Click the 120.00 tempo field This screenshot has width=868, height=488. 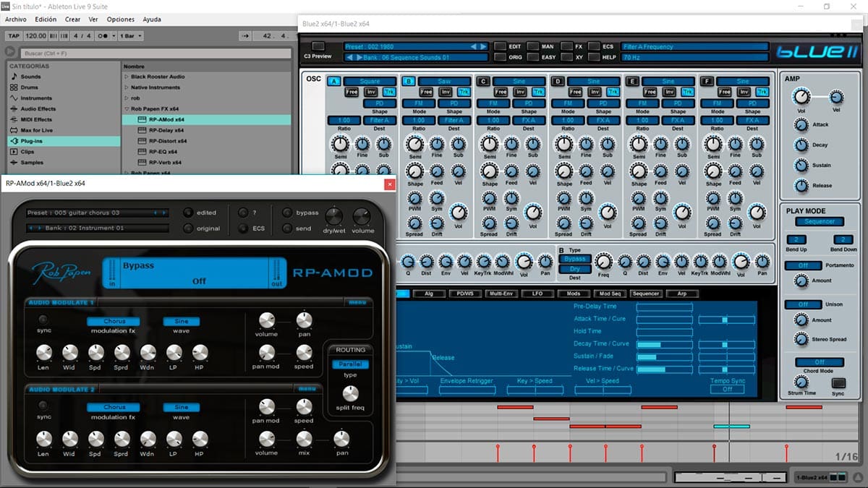pos(35,35)
